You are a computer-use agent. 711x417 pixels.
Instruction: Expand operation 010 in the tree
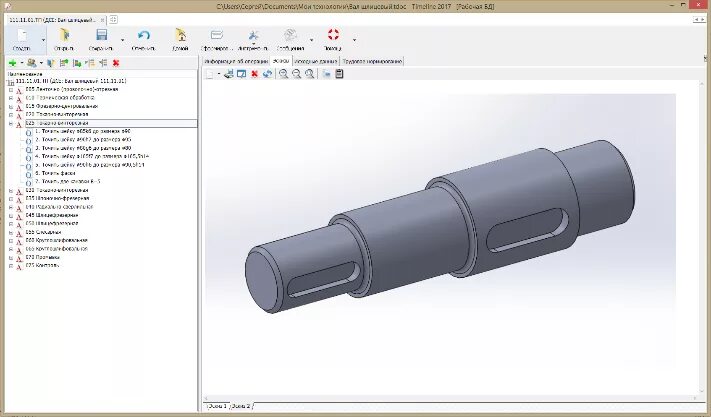pos(11,98)
